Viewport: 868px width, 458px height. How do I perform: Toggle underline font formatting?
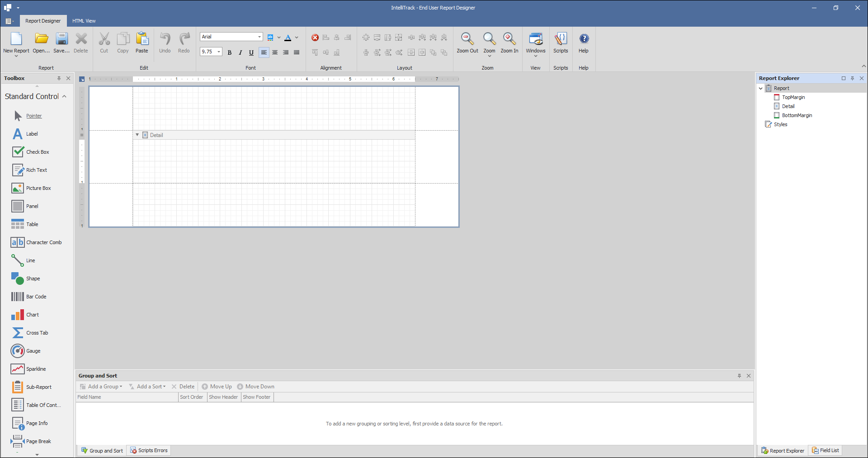click(x=251, y=52)
